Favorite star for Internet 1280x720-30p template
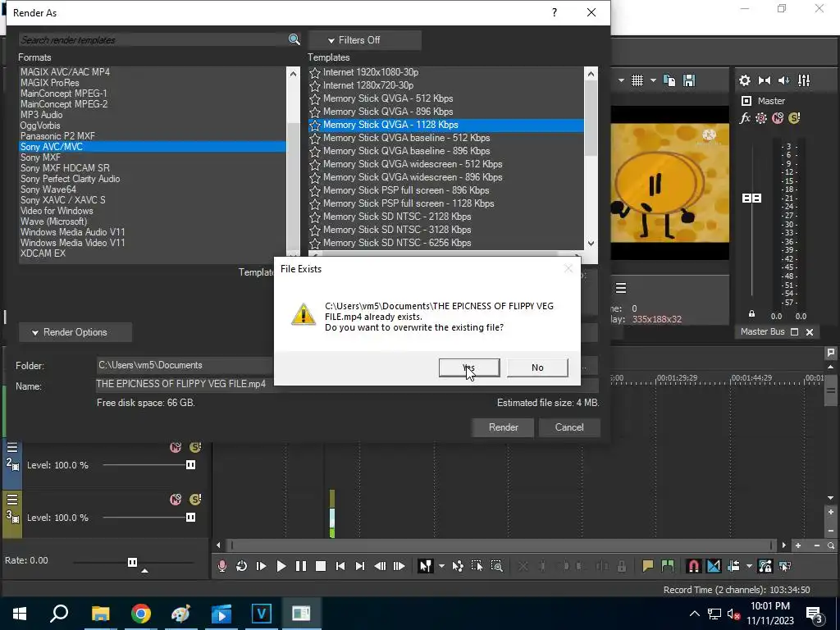 [315, 85]
